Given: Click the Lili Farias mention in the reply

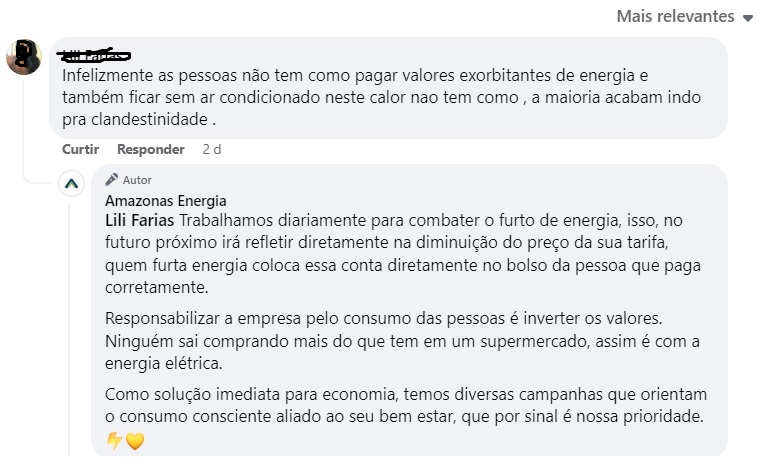Looking at the screenshot, I should click(x=140, y=219).
